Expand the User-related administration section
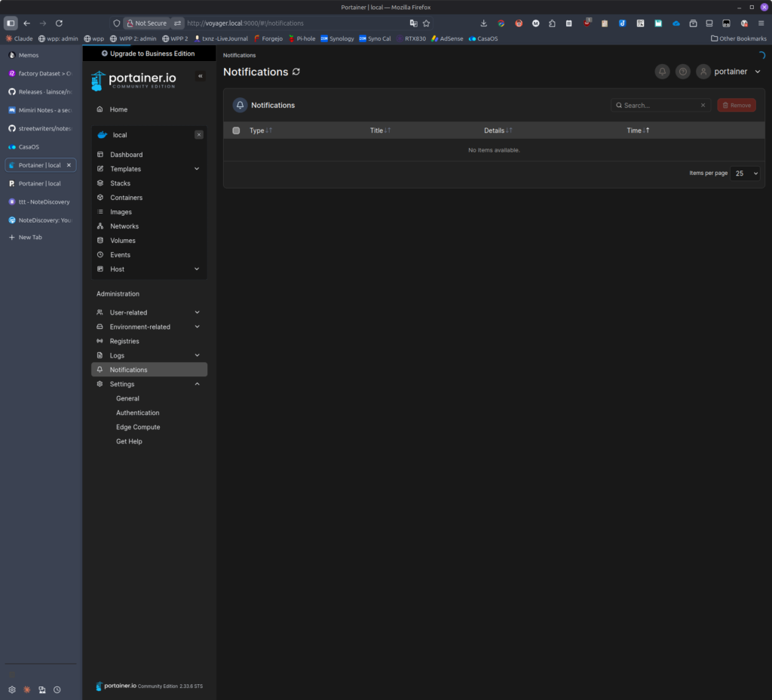 [196, 312]
